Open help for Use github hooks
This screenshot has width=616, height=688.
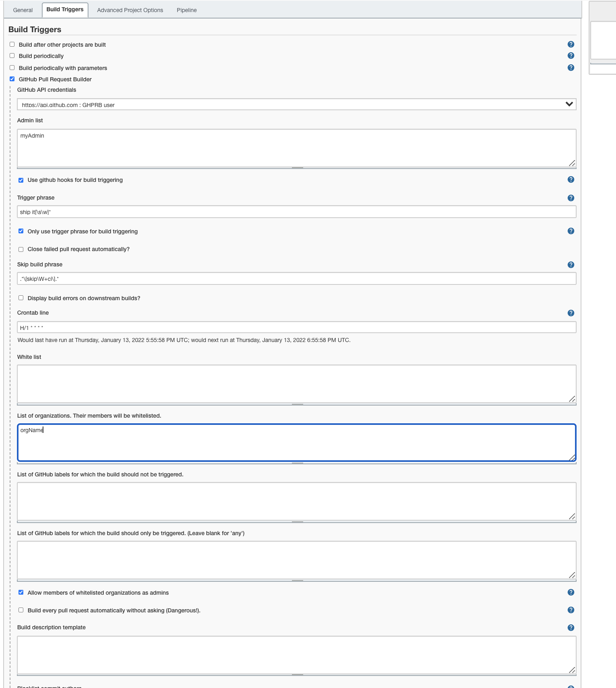pos(571,179)
